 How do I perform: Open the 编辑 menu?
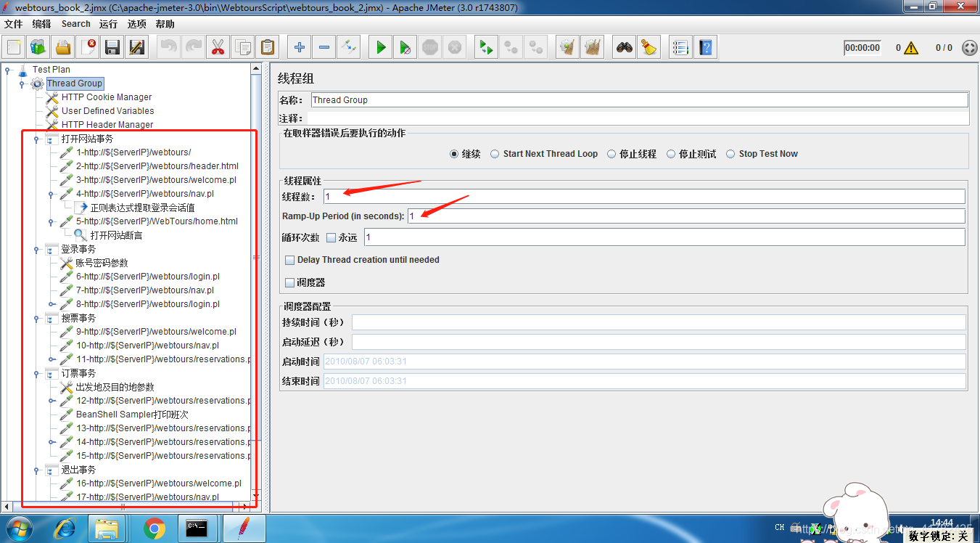tap(42, 24)
